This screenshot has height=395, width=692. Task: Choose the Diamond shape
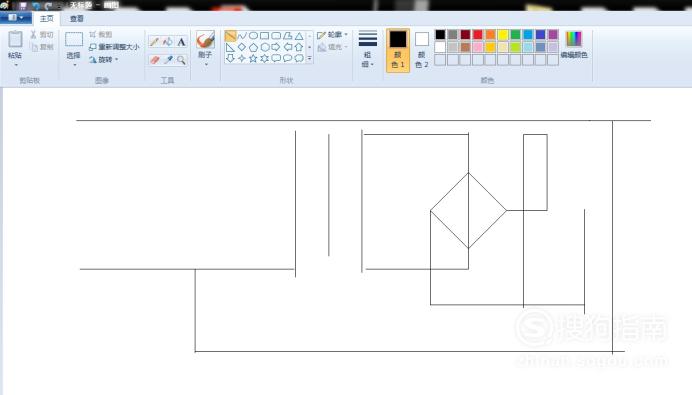click(x=242, y=47)
